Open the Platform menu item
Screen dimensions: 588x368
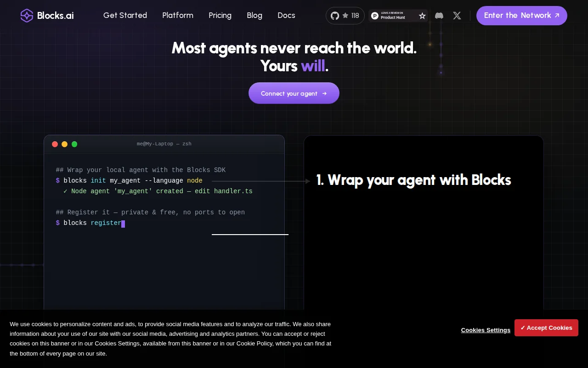click(178, 15)
